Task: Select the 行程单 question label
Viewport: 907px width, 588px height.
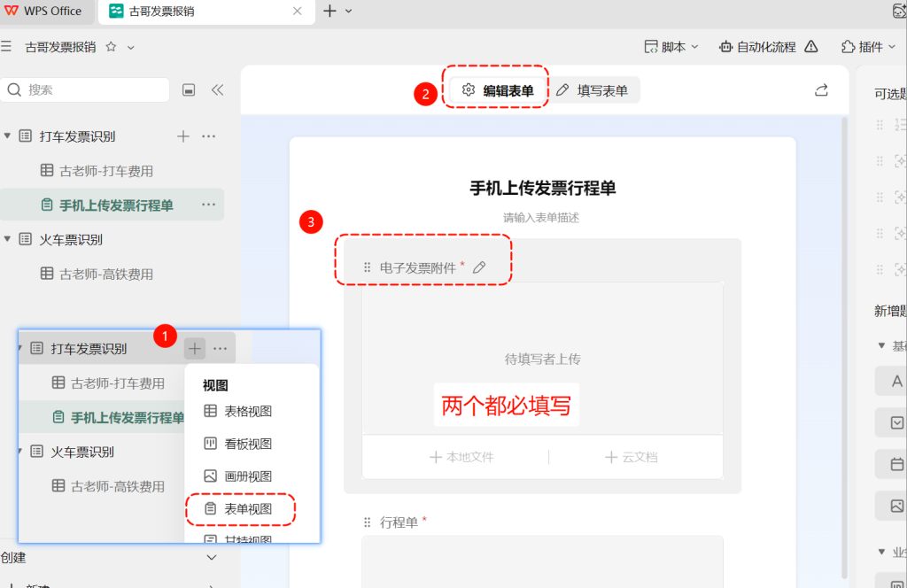Action: click(399, 522)
